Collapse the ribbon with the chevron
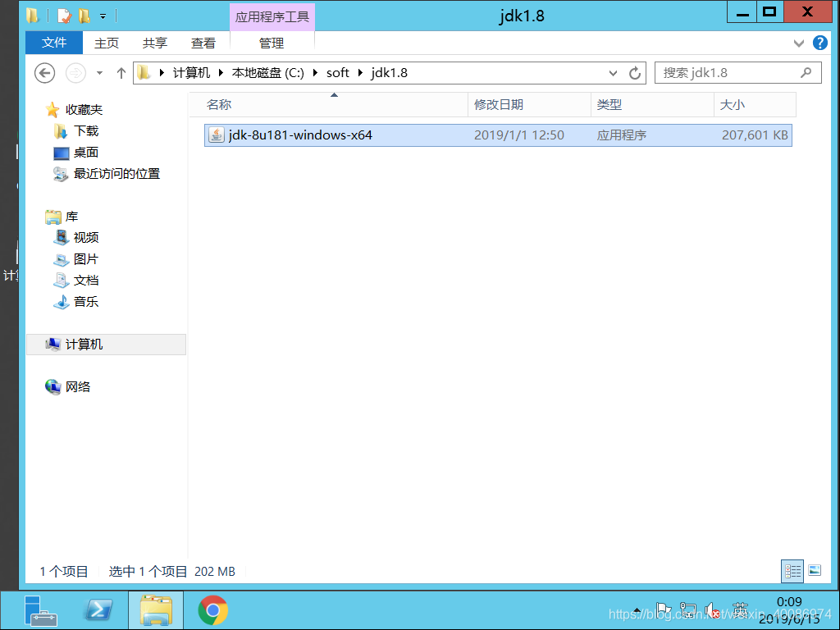The width and height of the screenshot is (840, 630). pyautogui.click(x=799, y=43)
